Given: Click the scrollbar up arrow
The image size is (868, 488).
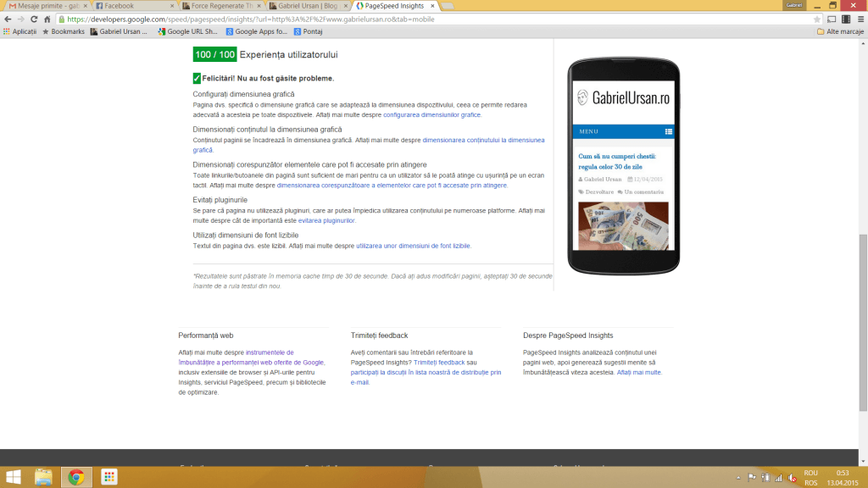Looking at the screenshot, I should (x=863, y=43).
